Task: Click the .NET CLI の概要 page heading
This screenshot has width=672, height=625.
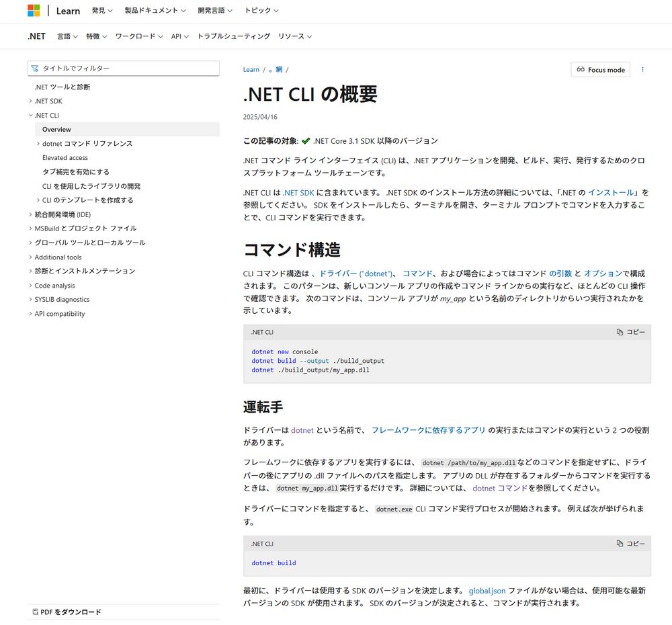Action: [x=310, y=94]
